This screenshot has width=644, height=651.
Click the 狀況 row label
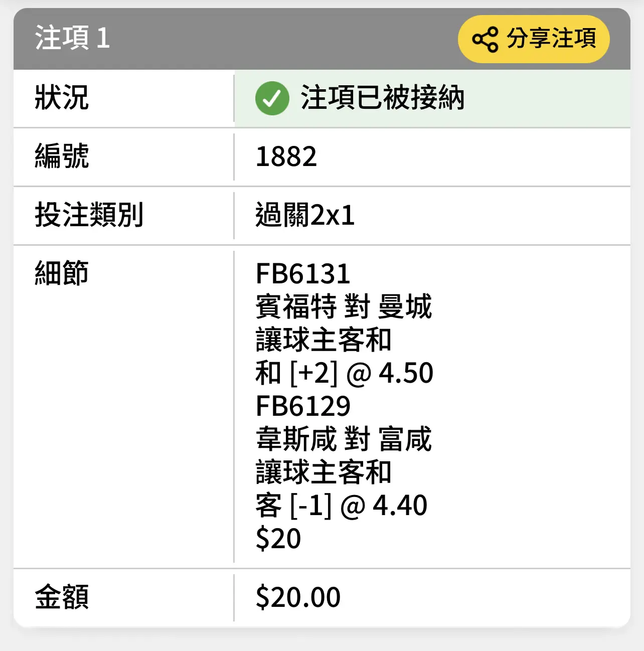click(x=62, y=98)
